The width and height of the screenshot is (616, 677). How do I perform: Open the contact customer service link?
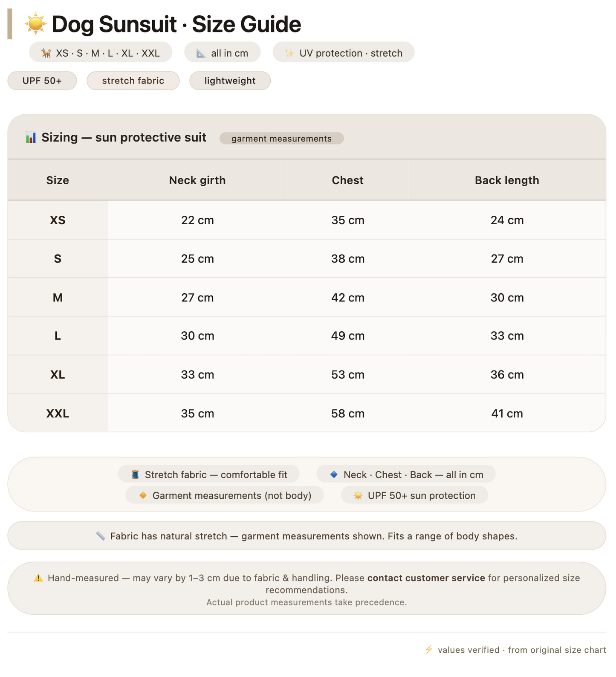pyautogui.click(x=426, y=578)
